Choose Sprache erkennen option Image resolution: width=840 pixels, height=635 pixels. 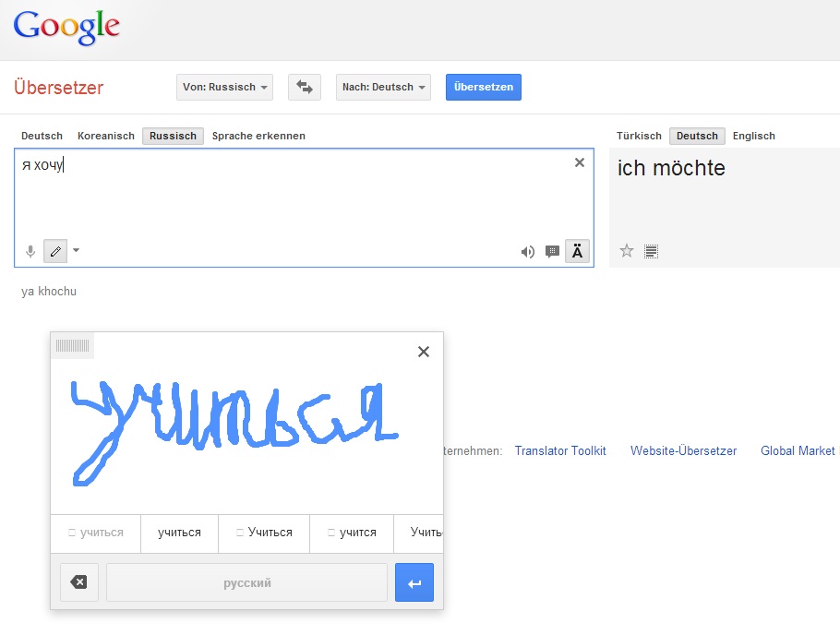[258, 136]
